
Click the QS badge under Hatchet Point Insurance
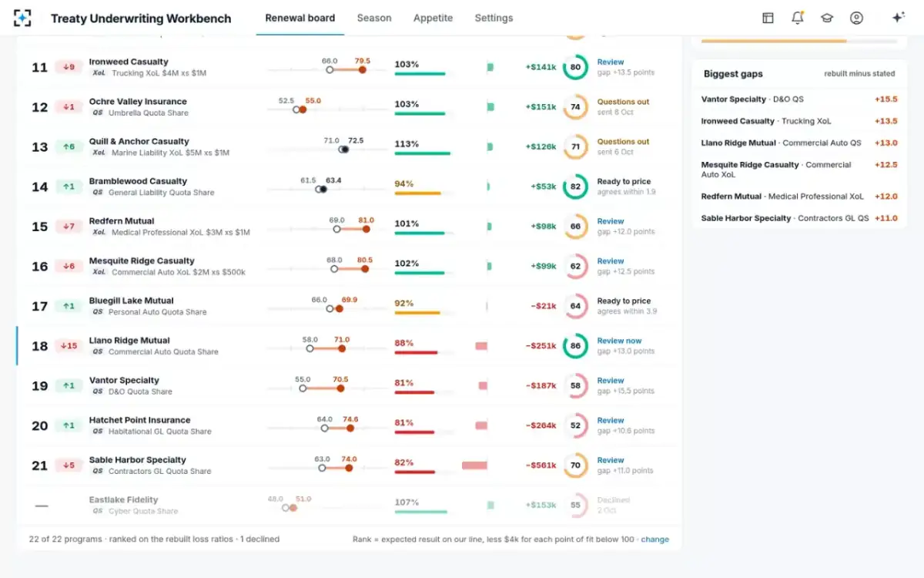click(x=97, y=432)
